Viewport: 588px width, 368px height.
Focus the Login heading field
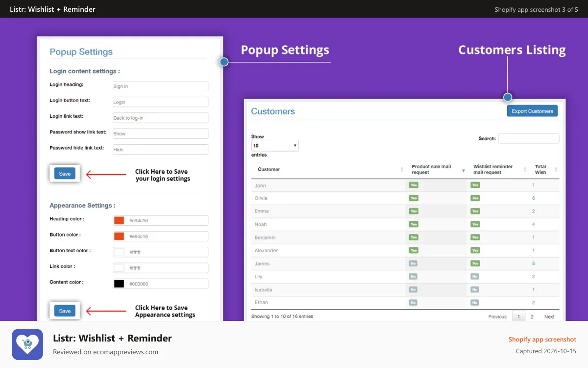[160, 86]
